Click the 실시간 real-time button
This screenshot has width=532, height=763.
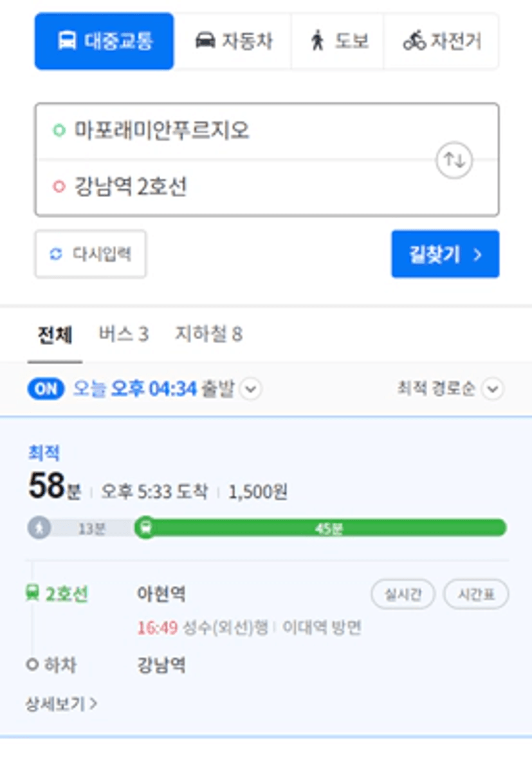pyautogui.click(x=403, y=594)
